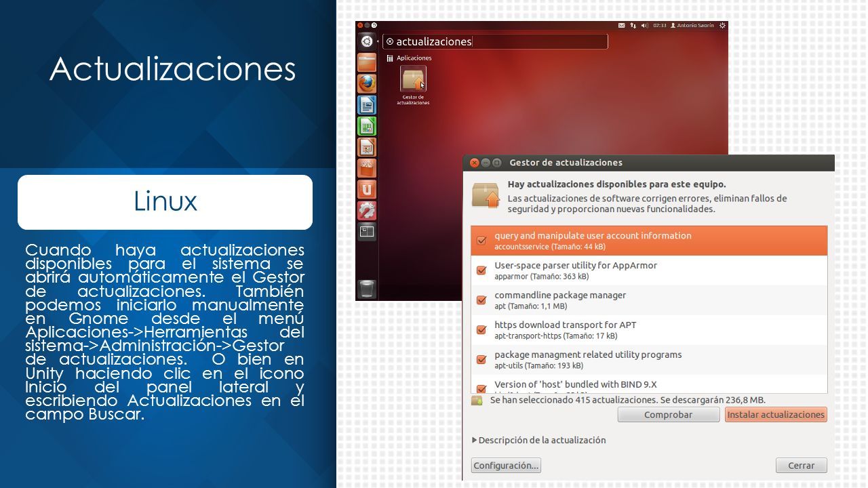Open the Files launcher icon
This screenshot has height=488, width=868.
click(x=367, y=62)
